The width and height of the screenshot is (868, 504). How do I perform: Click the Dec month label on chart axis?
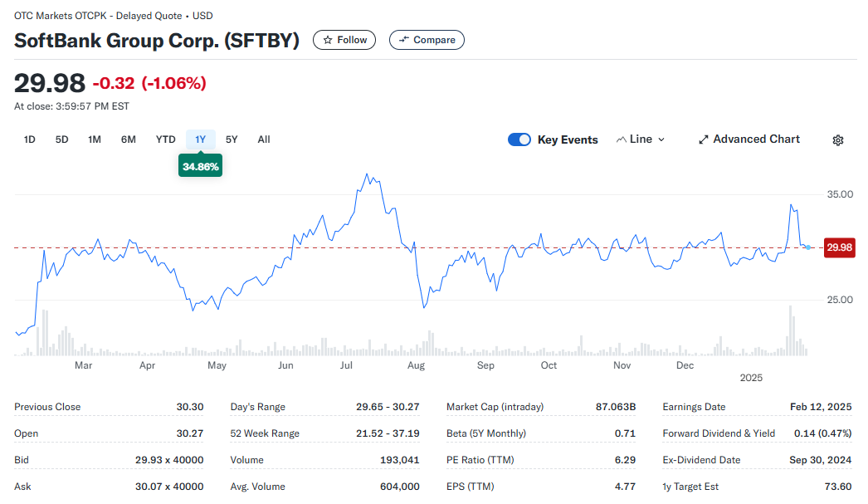685,365
